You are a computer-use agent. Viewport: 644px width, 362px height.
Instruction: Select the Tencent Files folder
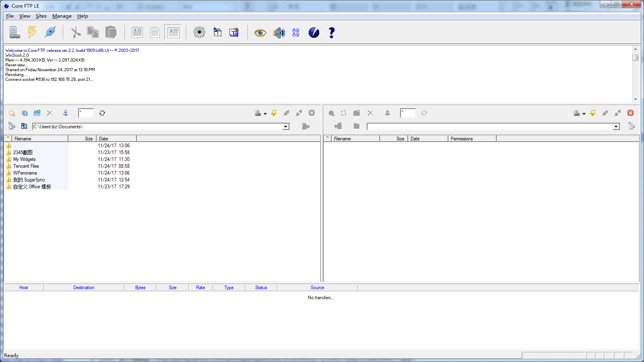pos(26,166)
